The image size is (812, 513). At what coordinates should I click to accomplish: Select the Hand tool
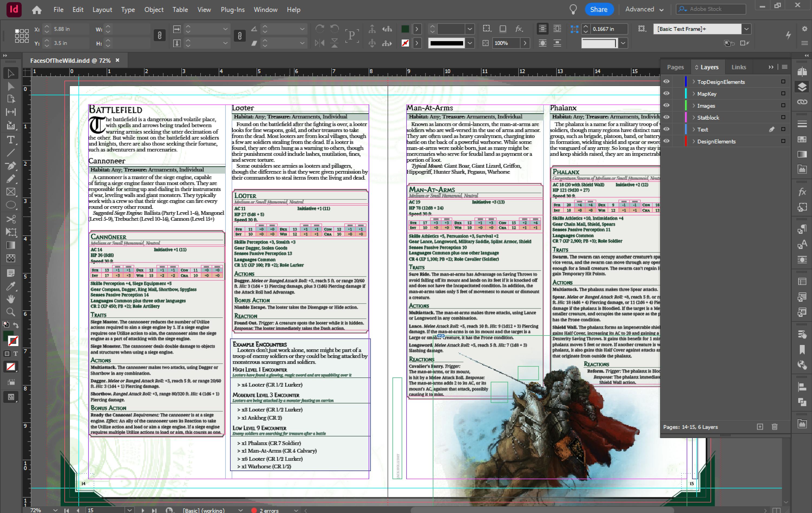11,299
